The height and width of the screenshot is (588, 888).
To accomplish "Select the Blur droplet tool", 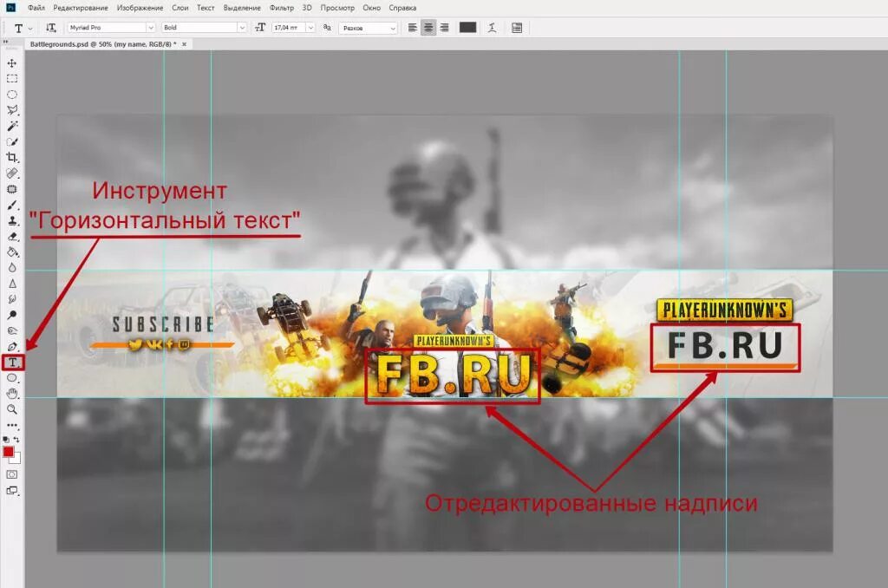I will [12, 268].
